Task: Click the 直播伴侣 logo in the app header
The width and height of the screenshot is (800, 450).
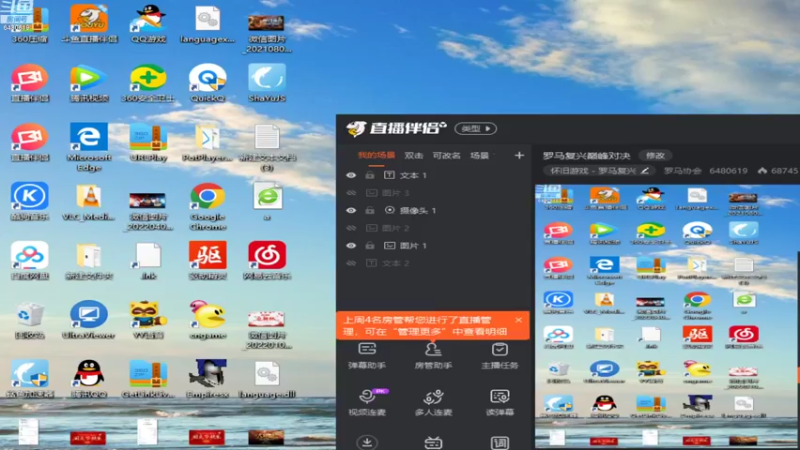Action: click(x=396, y=129)
